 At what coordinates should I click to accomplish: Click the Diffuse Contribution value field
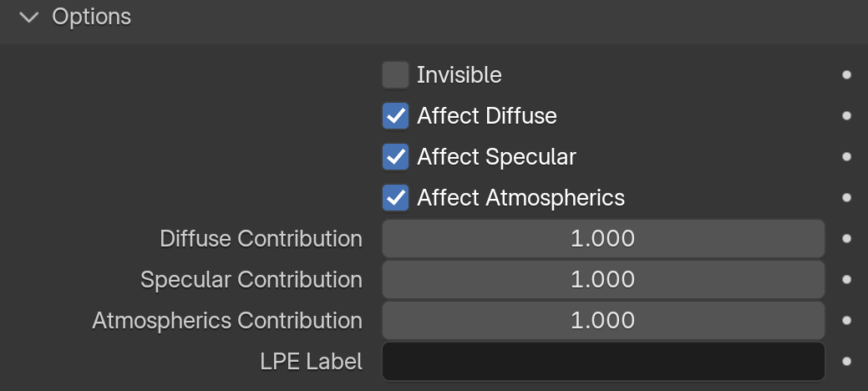click(x=603, y=239)
